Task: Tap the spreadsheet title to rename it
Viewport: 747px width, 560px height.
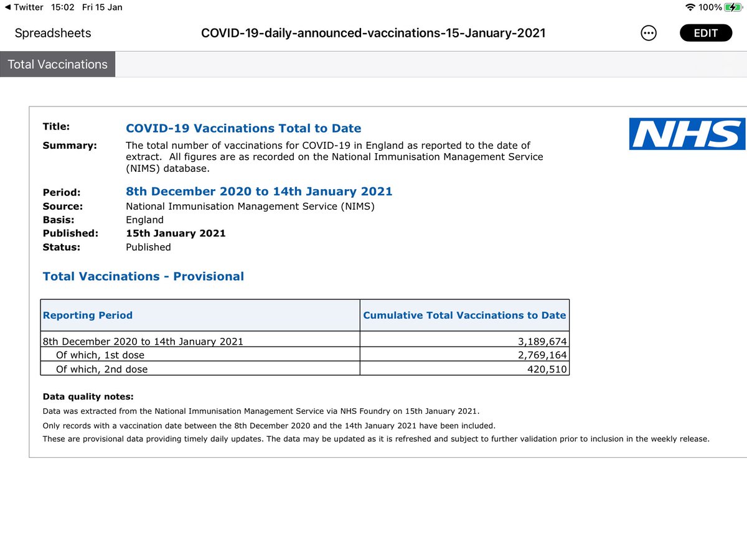Action: (373, 33)
